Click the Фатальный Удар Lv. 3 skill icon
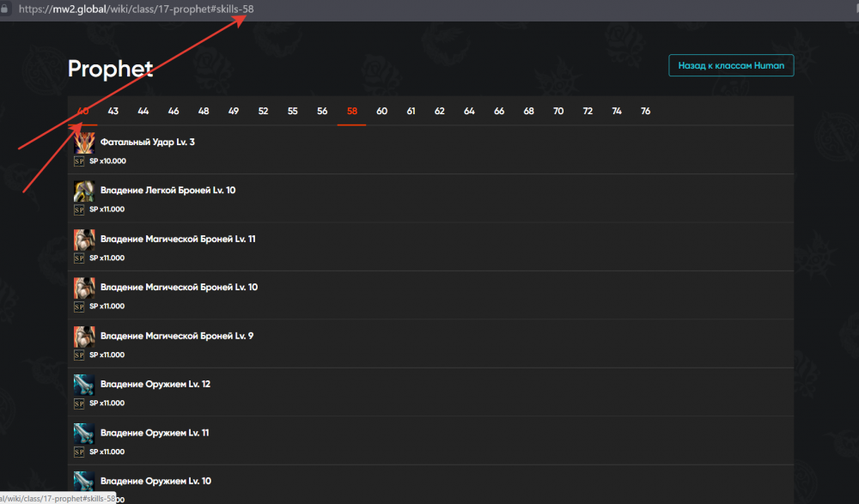Viewport: 859px width, 504px height. tap(83, 143)
